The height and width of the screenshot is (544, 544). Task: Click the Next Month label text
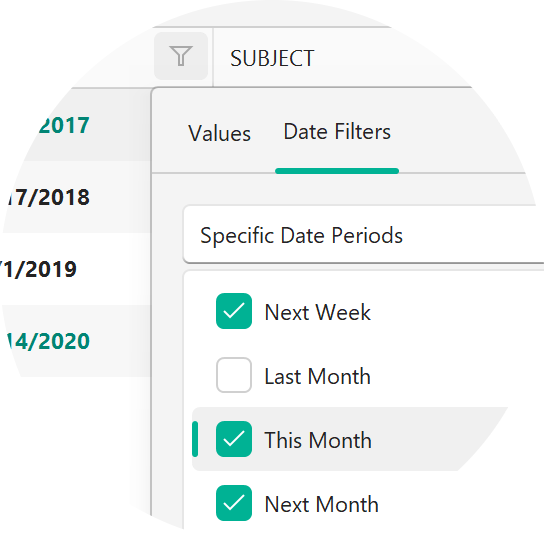321,504
